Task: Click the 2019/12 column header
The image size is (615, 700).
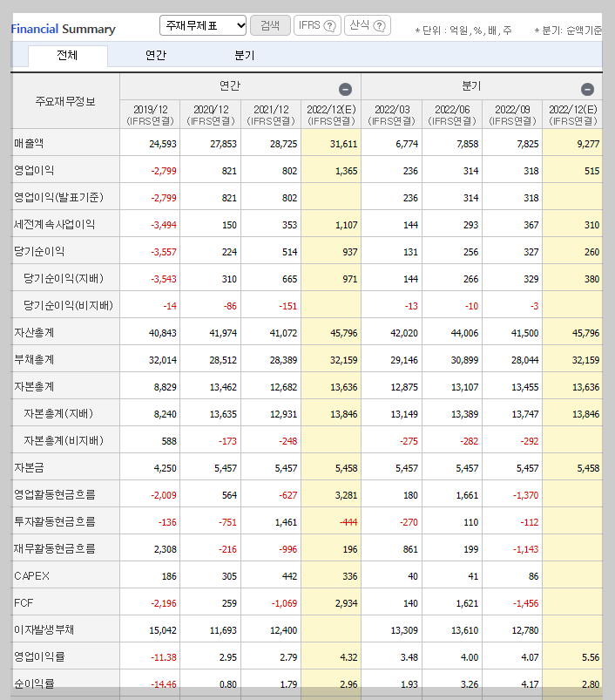Action: (x=151, y=115)
